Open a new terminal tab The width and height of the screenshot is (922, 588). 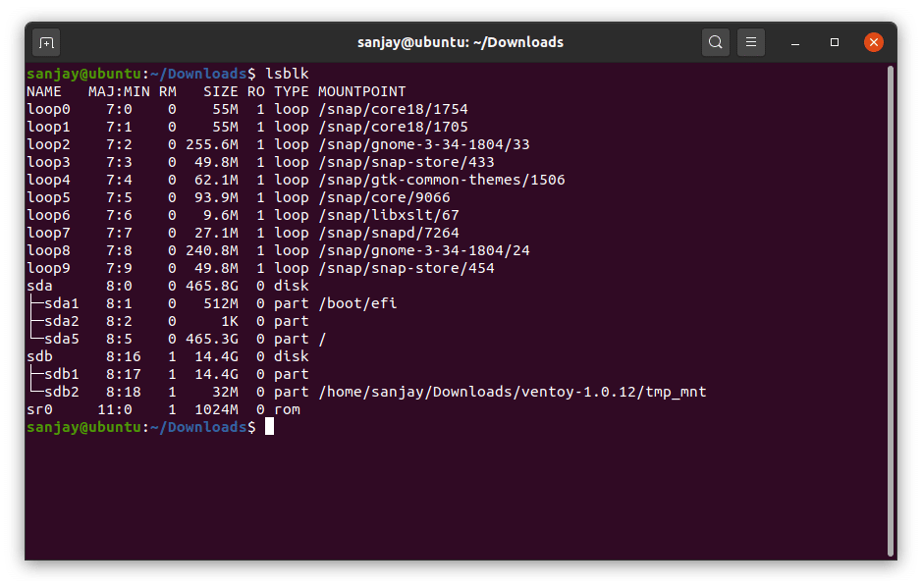[x=46, y=42]
